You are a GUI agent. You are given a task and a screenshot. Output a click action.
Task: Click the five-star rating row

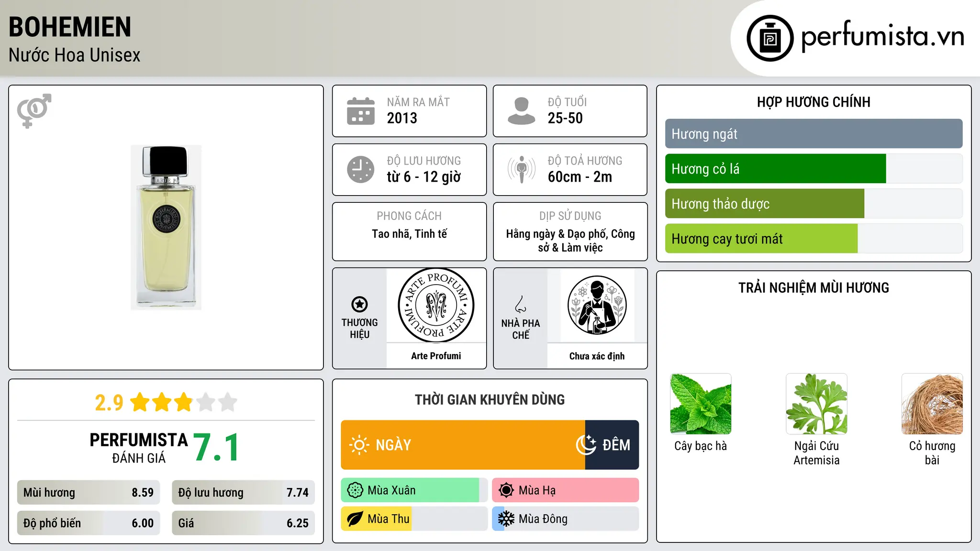pyautogui.click(x=184, y=402)
